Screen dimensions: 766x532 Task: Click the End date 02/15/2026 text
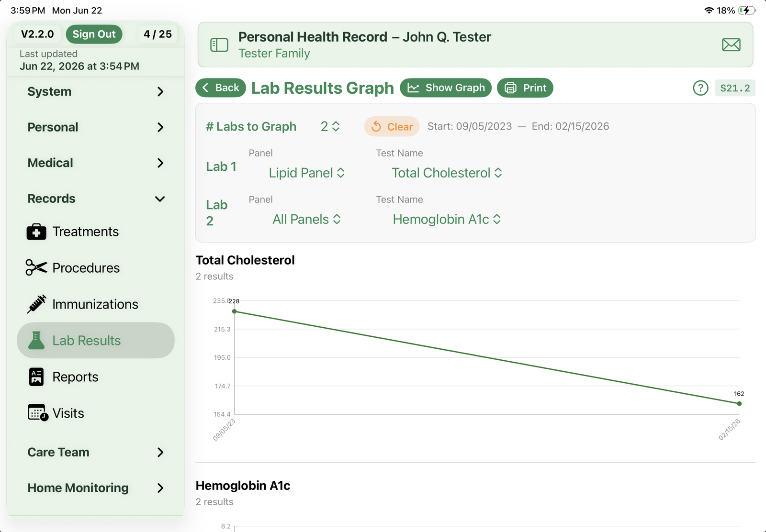point(571,126)
